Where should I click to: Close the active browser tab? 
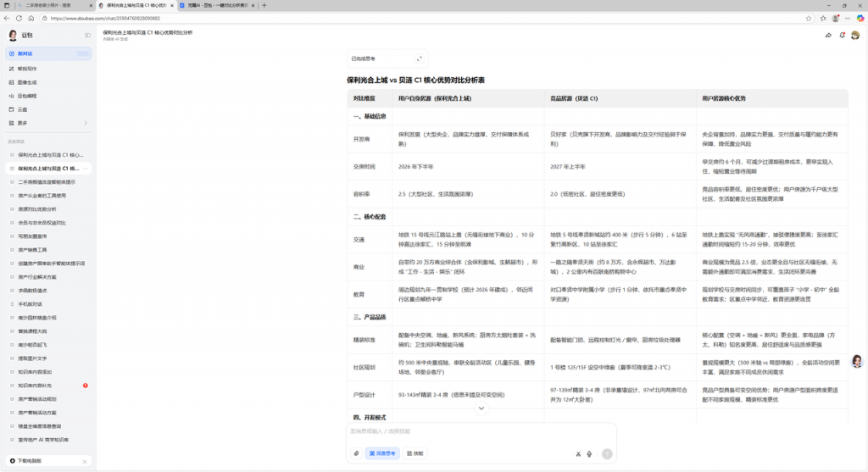[x=171, y=6]
